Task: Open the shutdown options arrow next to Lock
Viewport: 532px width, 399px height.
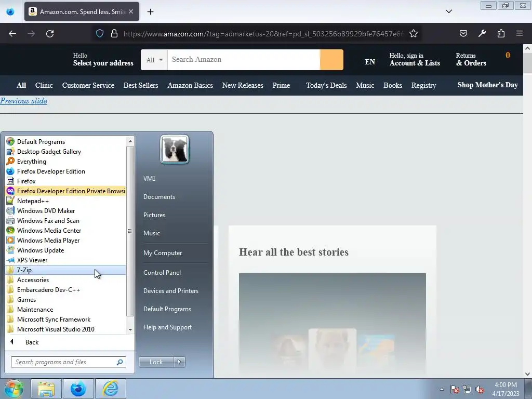Action: (179, 362)
